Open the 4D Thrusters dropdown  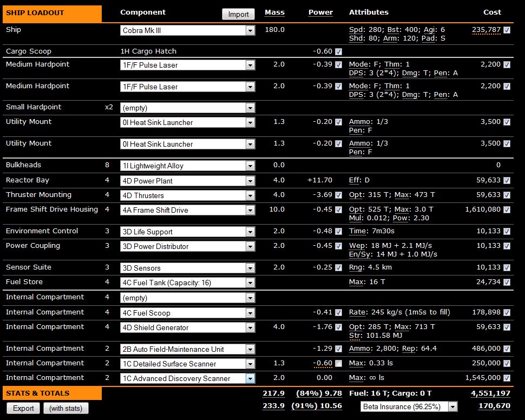(187, 195)
